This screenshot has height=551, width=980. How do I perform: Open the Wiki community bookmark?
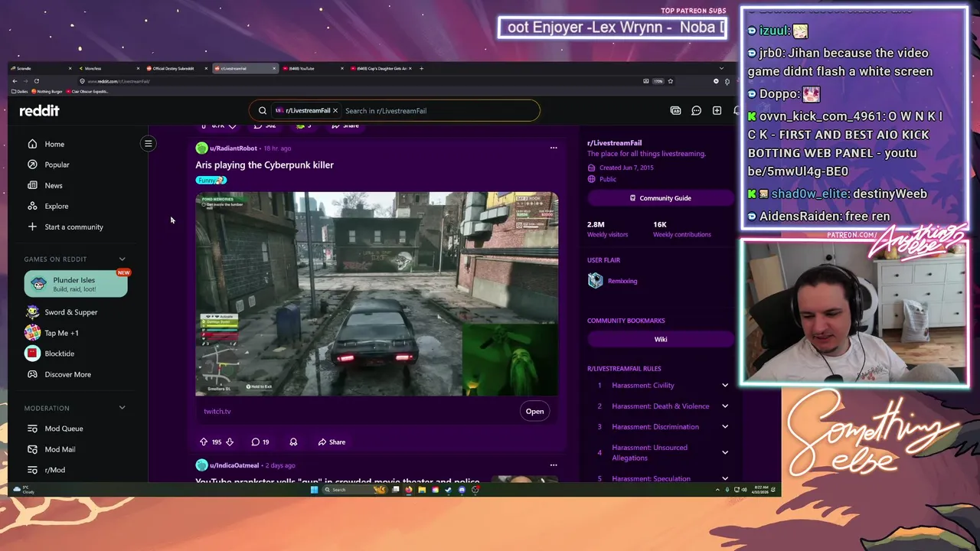tap(660, 339)
